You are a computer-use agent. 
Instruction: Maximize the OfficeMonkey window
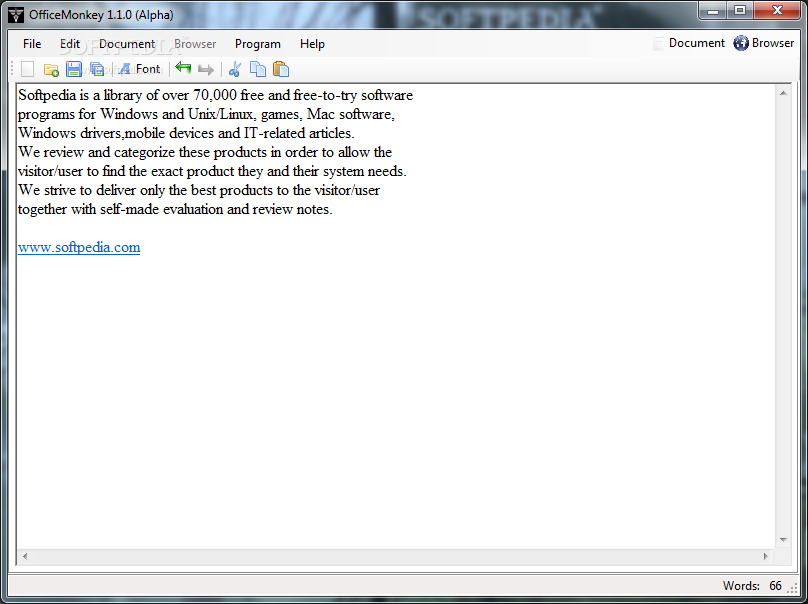click(740, 11)
